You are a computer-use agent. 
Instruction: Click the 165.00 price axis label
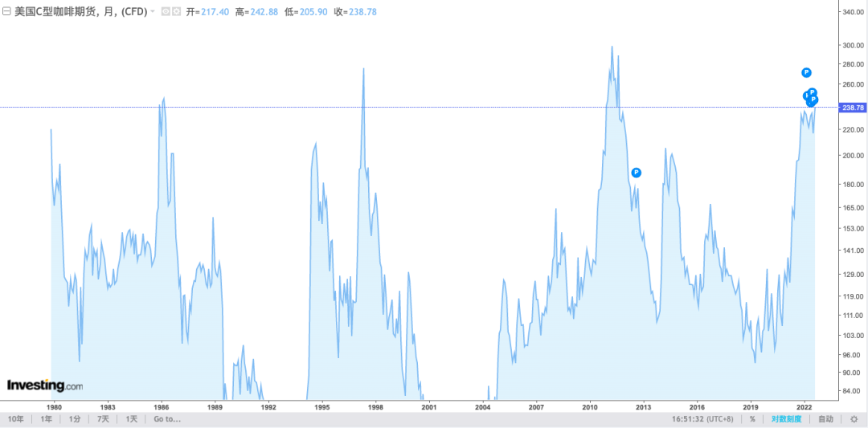pos(853,207)
